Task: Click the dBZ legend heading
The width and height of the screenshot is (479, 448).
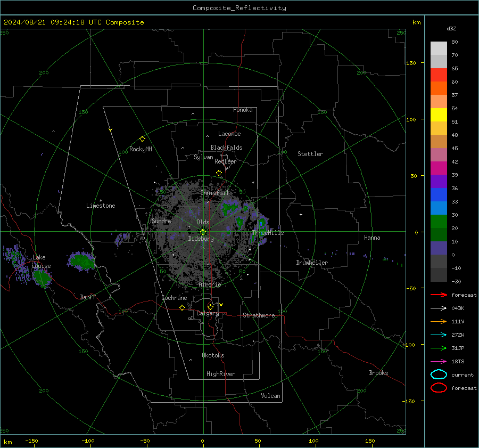Action: 451,28
